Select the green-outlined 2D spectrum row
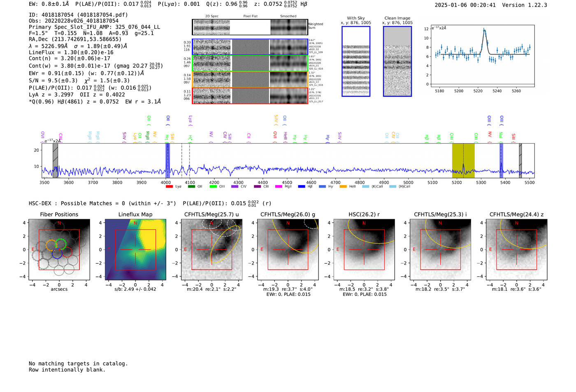Screen dimensions: 576x392 (x=250, y=63)
